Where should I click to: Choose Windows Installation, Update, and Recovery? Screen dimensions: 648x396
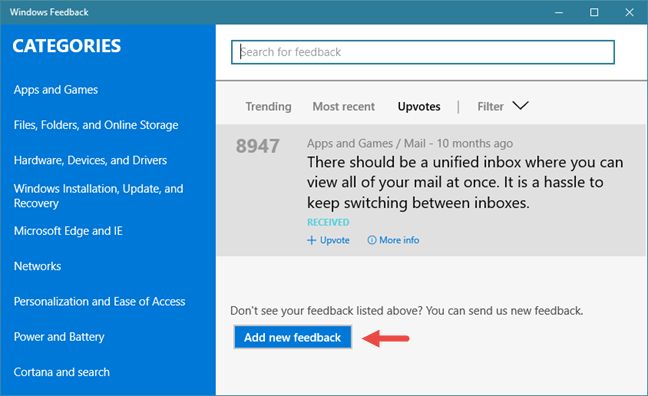(98, 196)
